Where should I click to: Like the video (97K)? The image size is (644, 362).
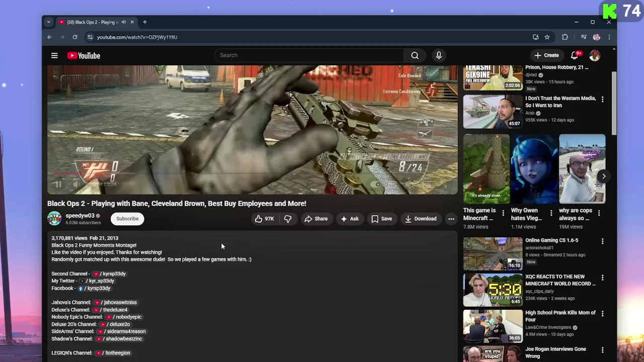pyautogui.click(x=265, y=219)
